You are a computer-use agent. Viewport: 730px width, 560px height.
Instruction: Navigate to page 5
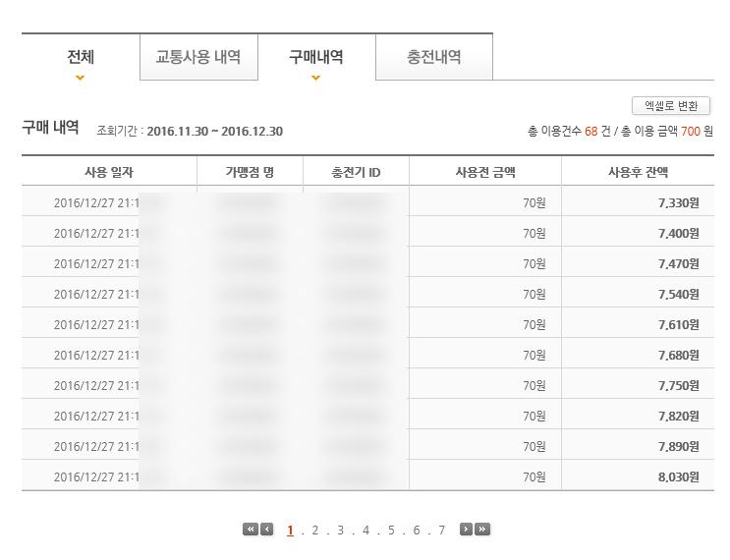[391, 531]
